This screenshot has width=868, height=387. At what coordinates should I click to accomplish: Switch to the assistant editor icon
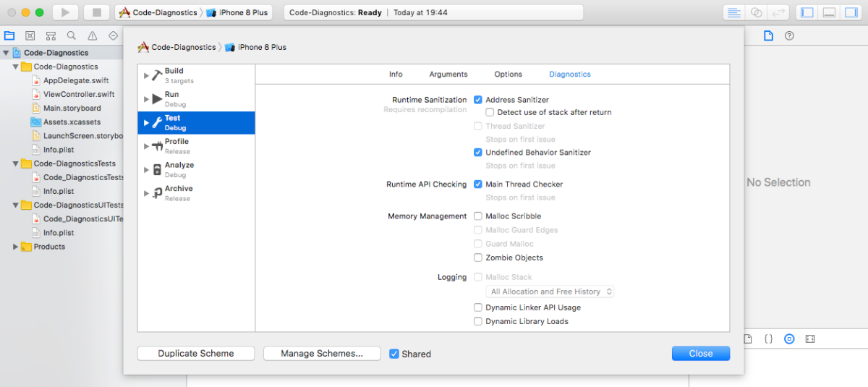[756, 12]
